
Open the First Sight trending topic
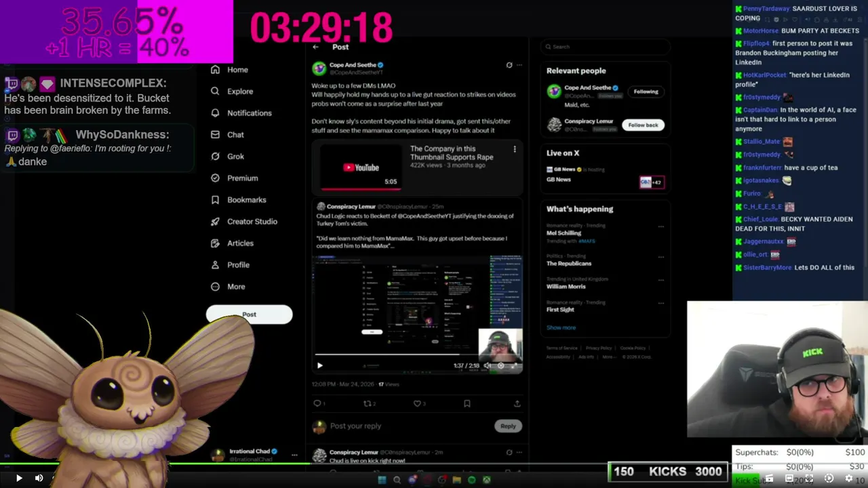pos(560,310)
